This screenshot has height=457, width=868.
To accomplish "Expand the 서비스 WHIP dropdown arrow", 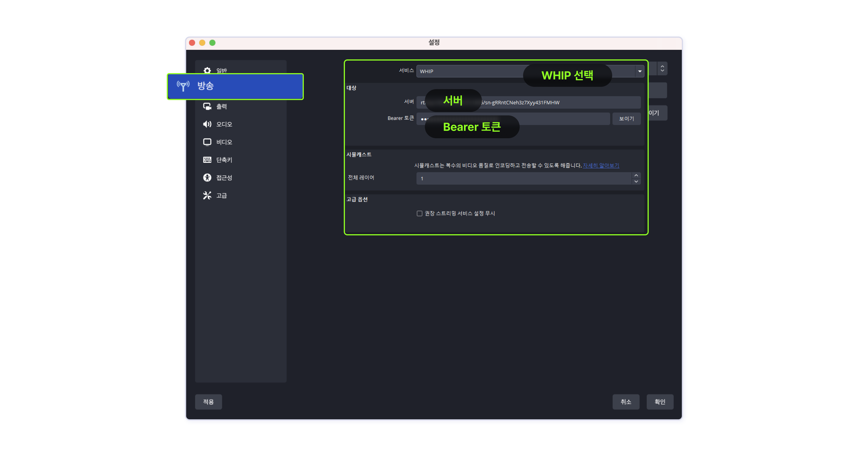I will (x=640, y=71).
